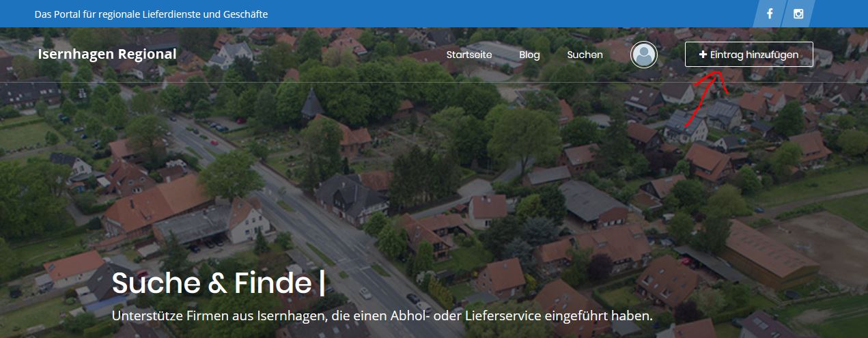Open the Instagram social icon
The image size is (868, 338).
(798, 14)
